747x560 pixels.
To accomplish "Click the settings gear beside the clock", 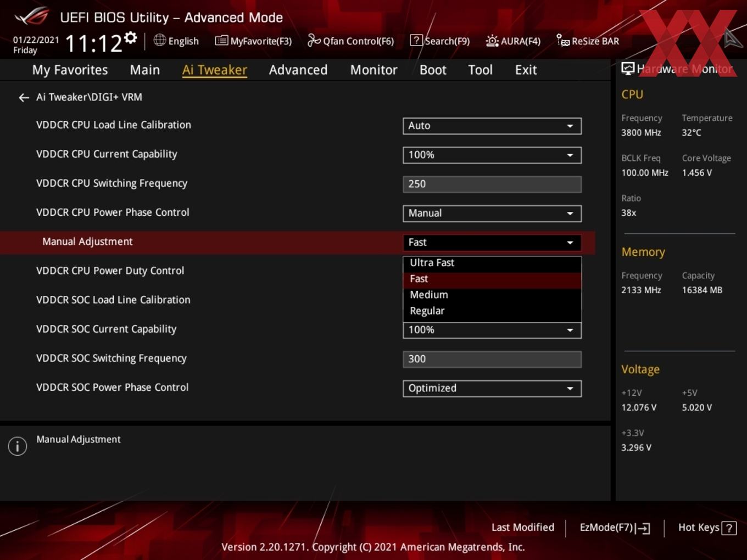I will [x=131, y=38].
